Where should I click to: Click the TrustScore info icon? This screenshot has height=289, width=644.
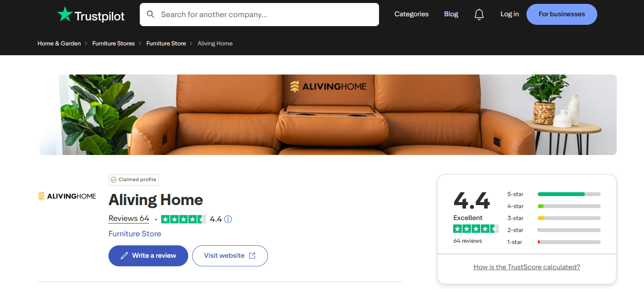[x=228, y=219]
